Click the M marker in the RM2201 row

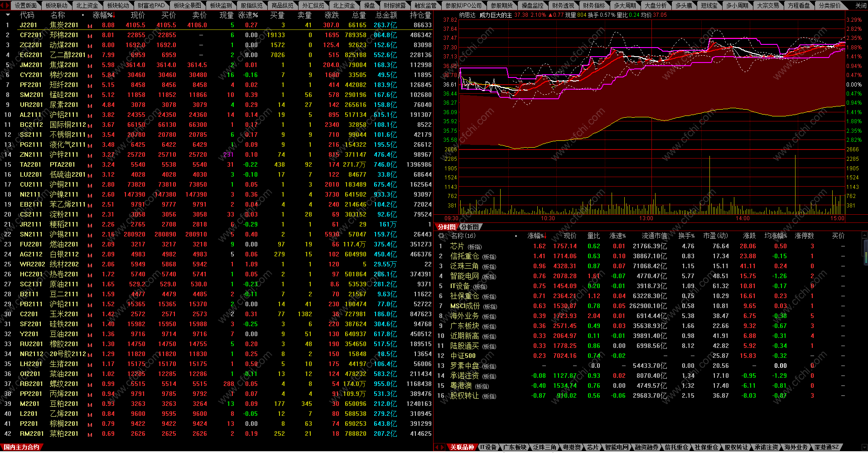90,434
